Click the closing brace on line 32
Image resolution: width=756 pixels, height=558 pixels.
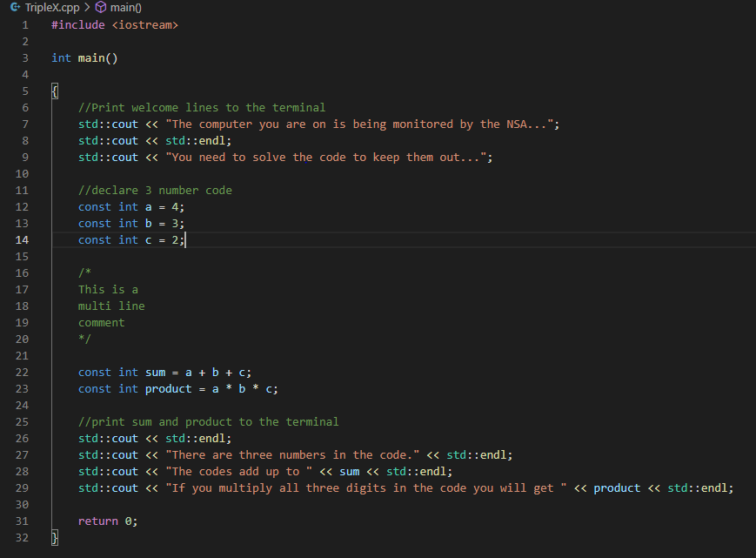tap(55, 538)
